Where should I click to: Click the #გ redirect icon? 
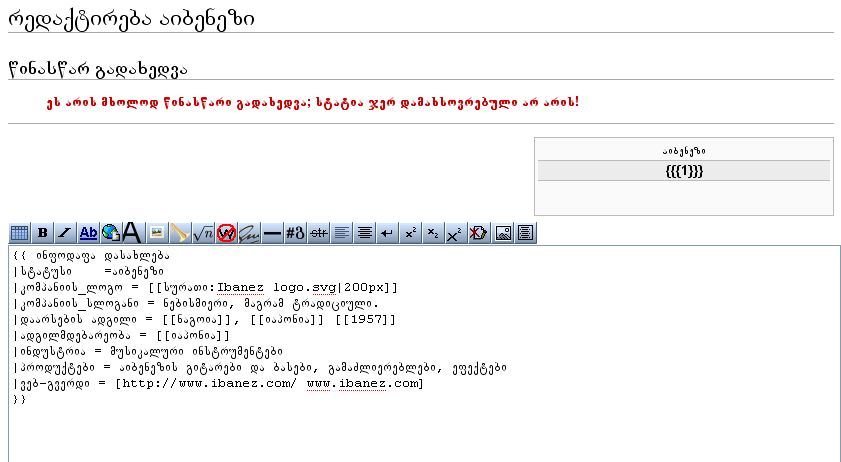(x=296, y=233)
